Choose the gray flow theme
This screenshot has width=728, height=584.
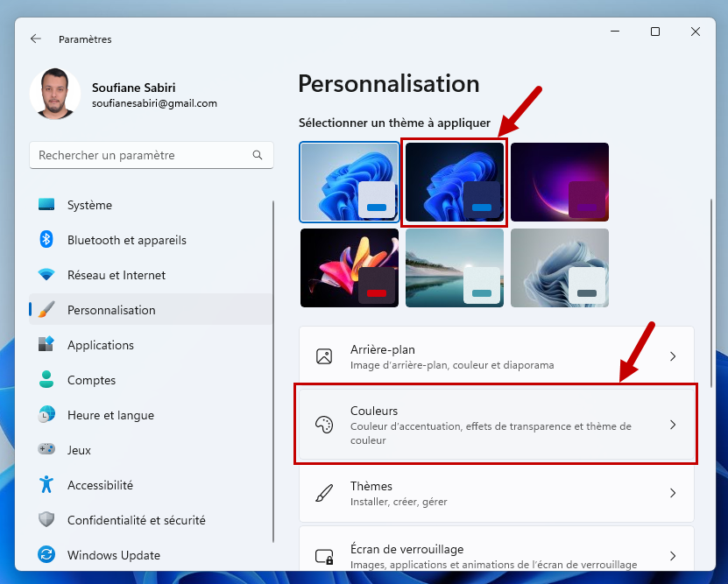point(560,268)
